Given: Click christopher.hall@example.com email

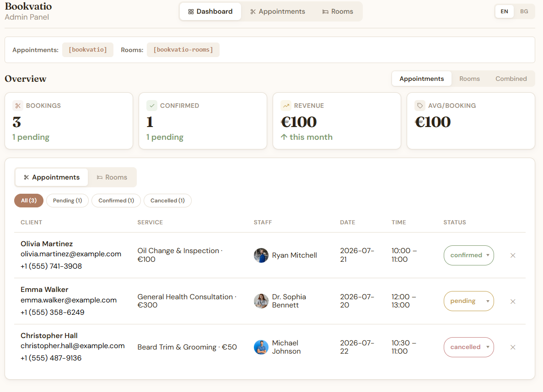Looking at the screenshot, I should click(72, 346).
